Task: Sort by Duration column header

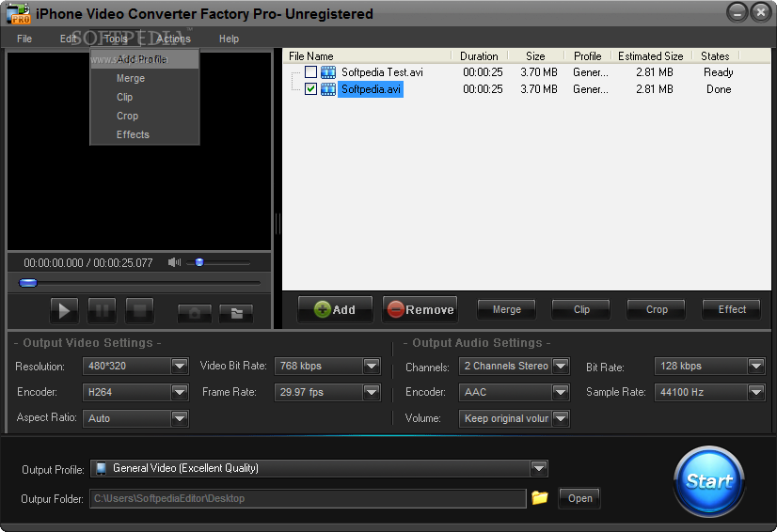Action: click(479, 56)
